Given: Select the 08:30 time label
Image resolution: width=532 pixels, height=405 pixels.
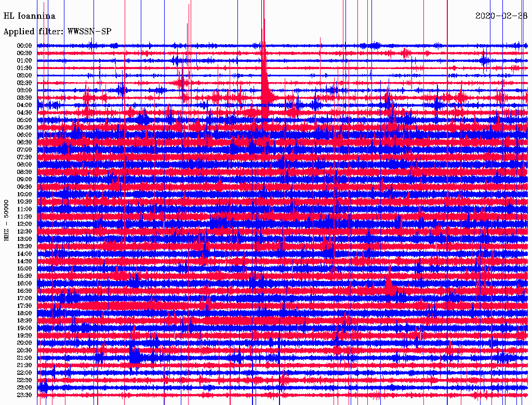Looking at the screenshot, I should pos(24,172).
